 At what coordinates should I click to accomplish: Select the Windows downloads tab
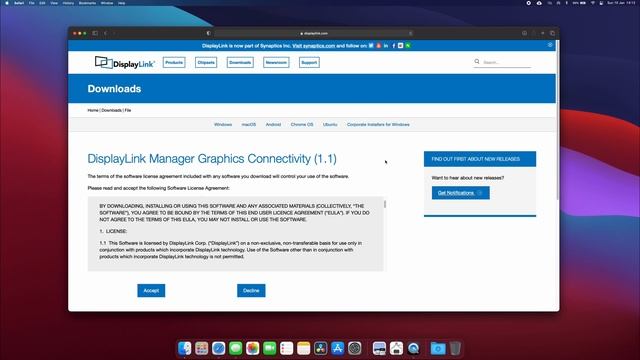223,124
